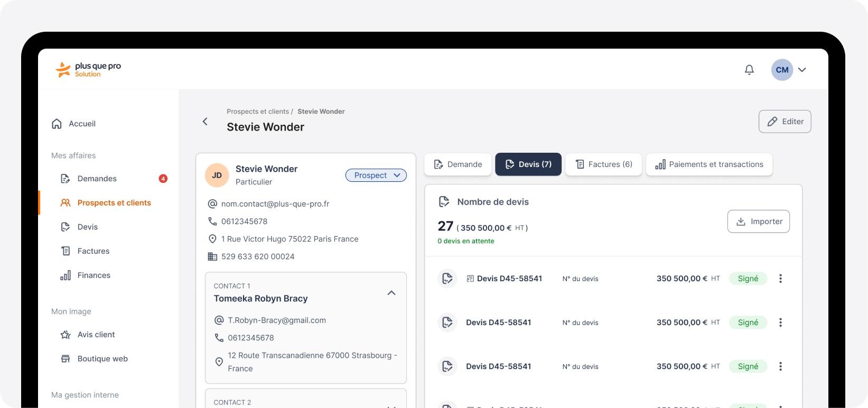Viewport: 868px width, 408px height.
Task: Open three-dot menu for second Devis row
Action: coord(780,322)
